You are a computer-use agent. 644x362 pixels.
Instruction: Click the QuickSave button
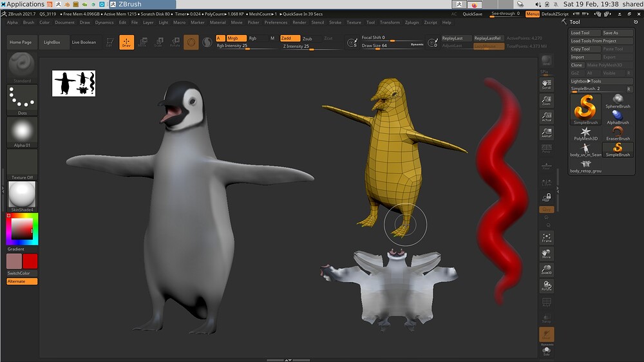[x=472, y=14]
